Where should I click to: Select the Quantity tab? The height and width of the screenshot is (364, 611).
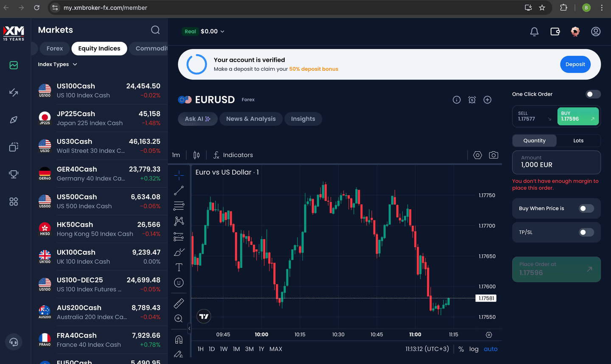point(535,141)
